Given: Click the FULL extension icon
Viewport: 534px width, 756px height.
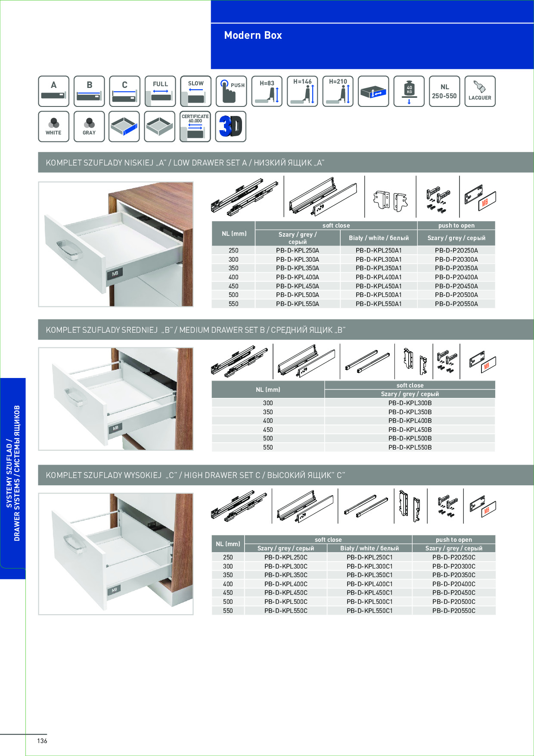Looking at the screenshot, I should tap(160, 91).
